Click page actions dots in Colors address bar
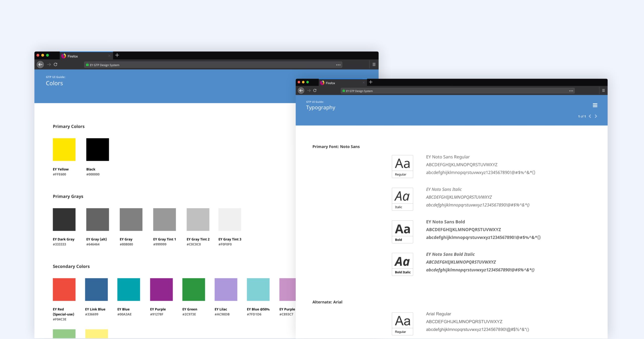Viewport: 644px width, 339px height. [338, 65]
